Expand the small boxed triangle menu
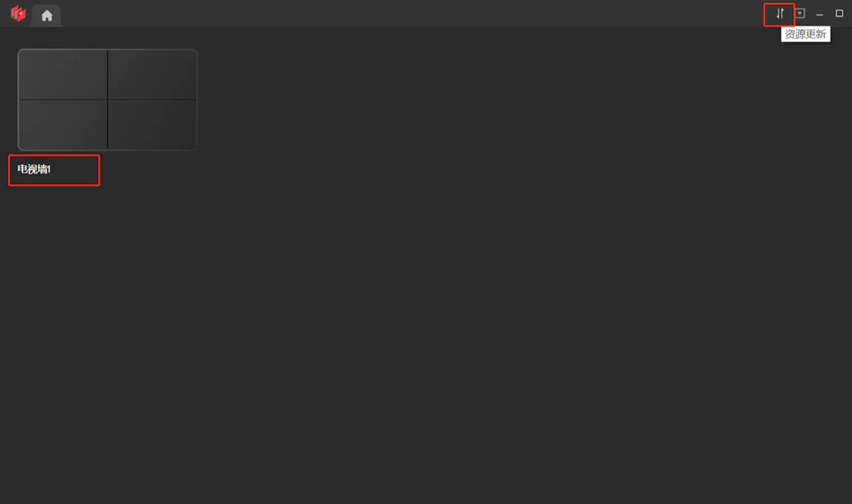Screen dimensions: 852x504 tap(800, 14)
